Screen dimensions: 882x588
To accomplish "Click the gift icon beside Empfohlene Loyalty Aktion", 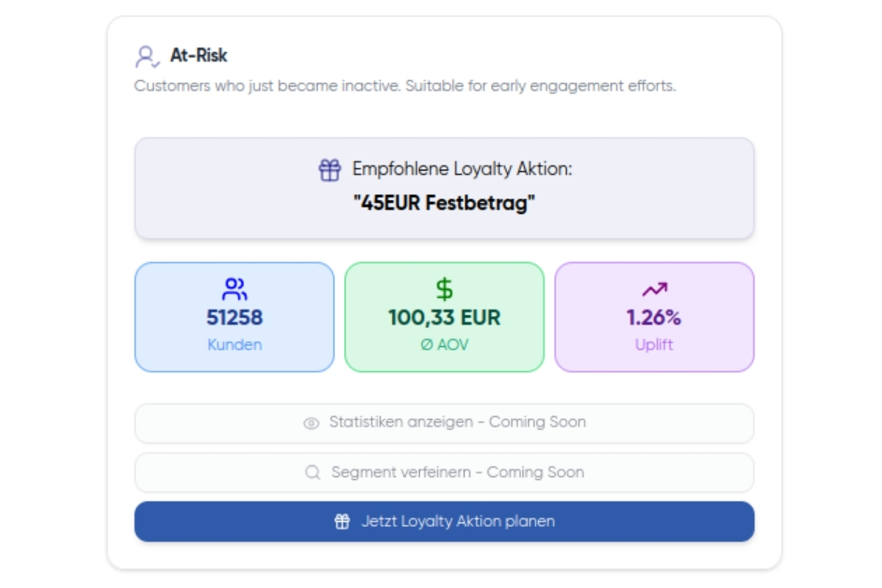I will pyautogui.click(x=329, y=170).
